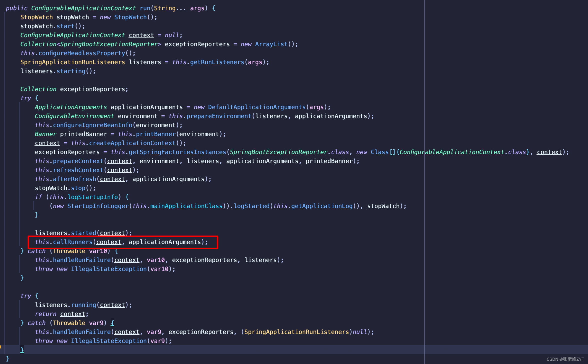Click 'started' in listeners.started(context)
Image resolution: width=588 pixels, height=364 pixels.
click(x=83, y=233)
